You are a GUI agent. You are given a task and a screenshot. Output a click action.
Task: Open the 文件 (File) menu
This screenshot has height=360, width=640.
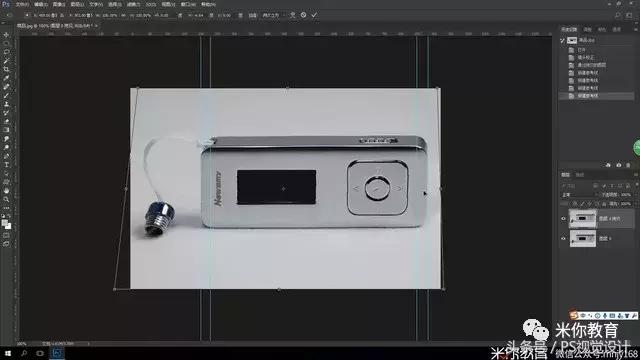point(22,4)
